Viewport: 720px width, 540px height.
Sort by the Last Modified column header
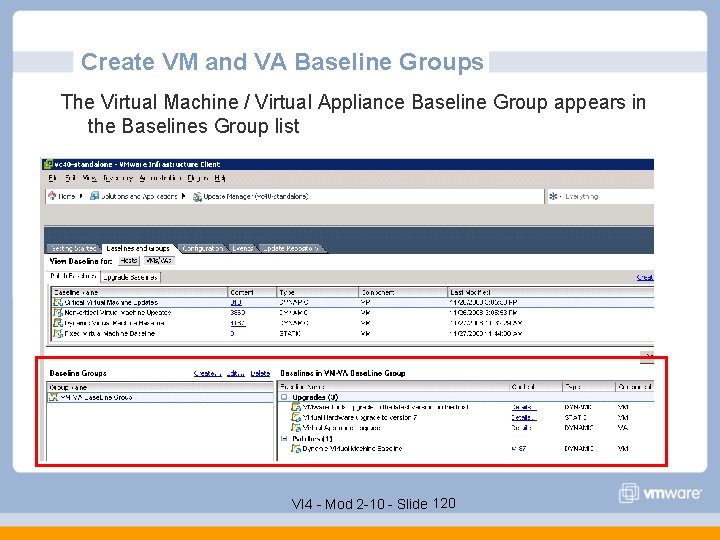(550, 292)
